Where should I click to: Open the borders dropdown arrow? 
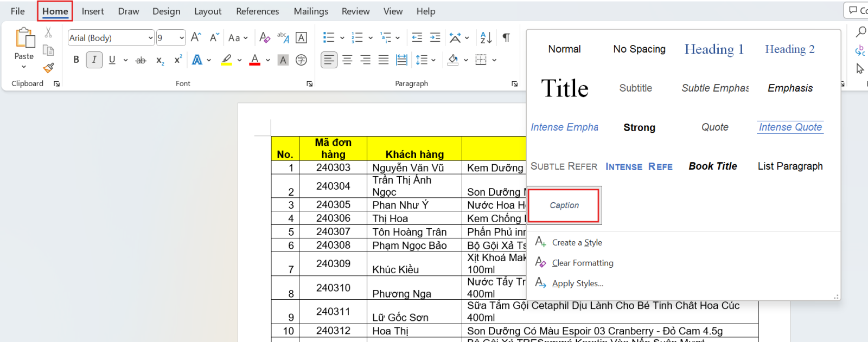(494, 60)
